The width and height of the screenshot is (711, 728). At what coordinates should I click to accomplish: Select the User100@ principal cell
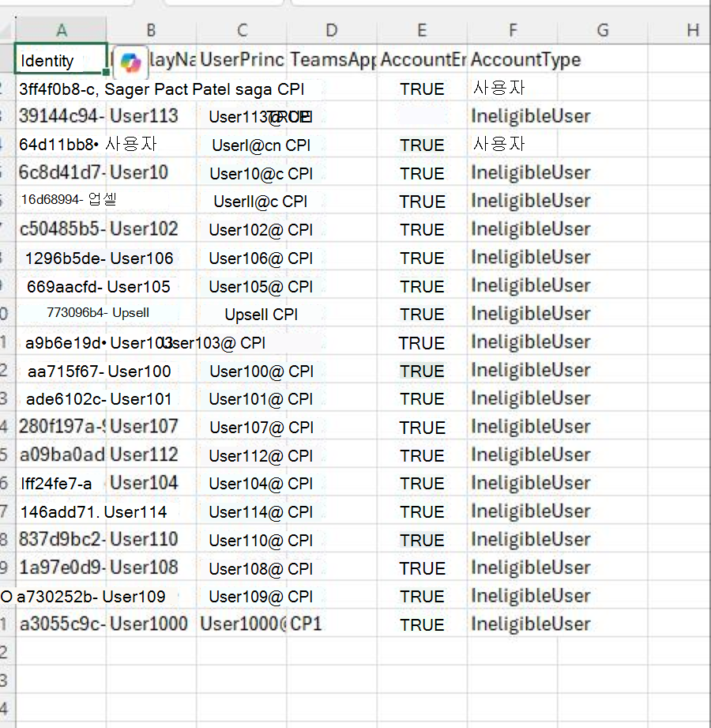(242, 371)
